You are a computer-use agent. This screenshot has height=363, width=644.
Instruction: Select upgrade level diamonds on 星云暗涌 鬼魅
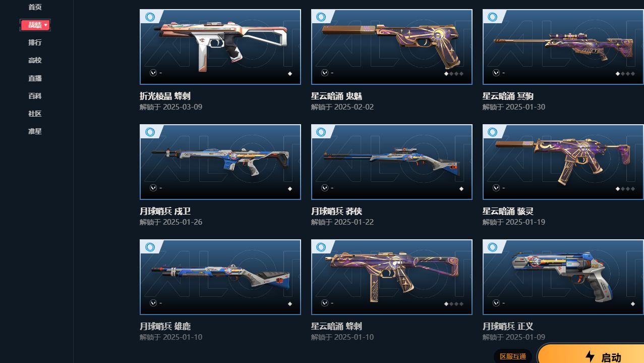(453, 73)
